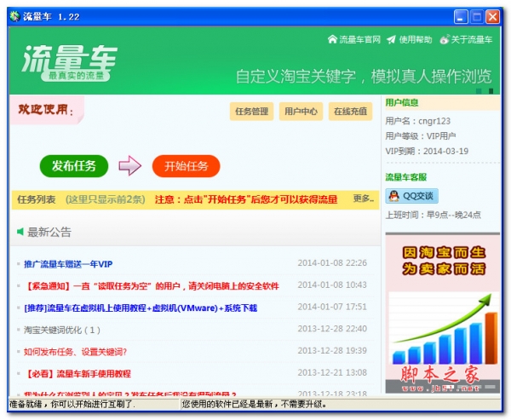Image resolution: width=511 pixels, height=420 pixels.
Task: Click the 流量车客服 heading
Action: [x=406, y=177]
